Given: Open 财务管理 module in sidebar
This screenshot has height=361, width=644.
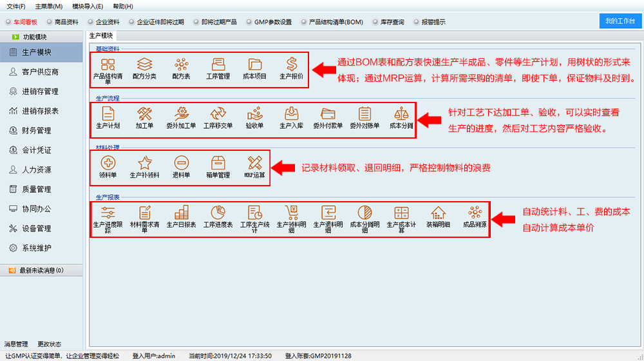Looking at the screenshot, I should pos(41,131).
